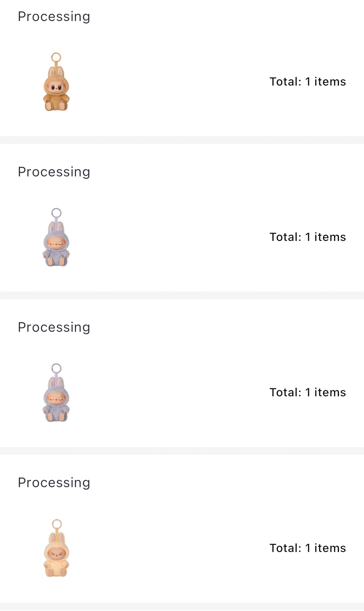364x611 pixels.
Task: Click the gold keyring on cream yellow plush
Action: point(57,524)
